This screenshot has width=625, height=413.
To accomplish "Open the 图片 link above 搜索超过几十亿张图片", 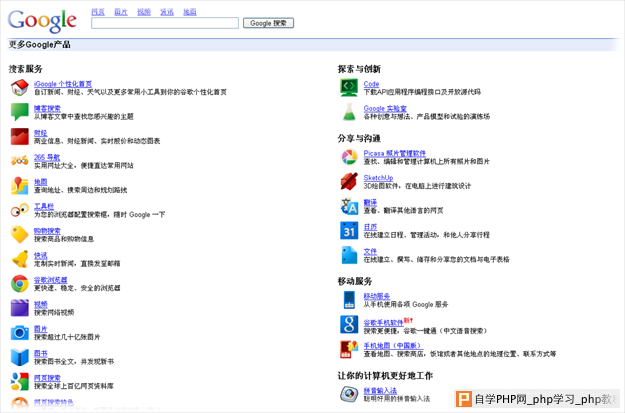I will click(41, 329).
